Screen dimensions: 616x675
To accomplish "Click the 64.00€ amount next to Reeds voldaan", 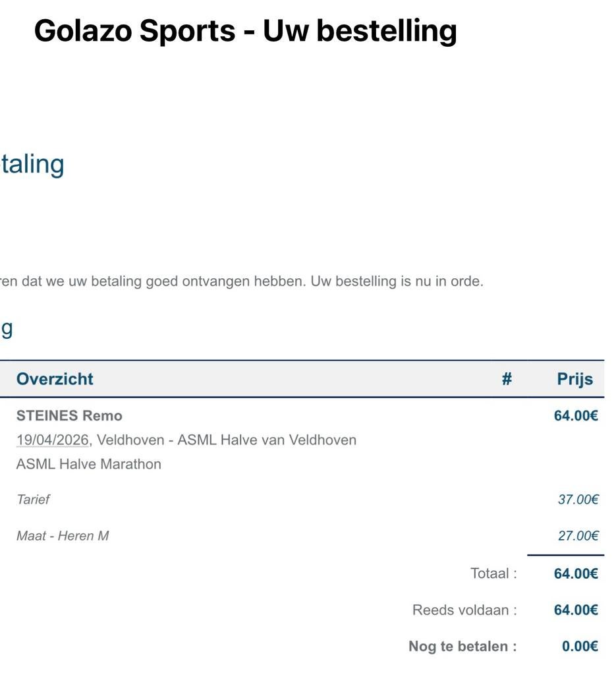I will tap(576, 610).
